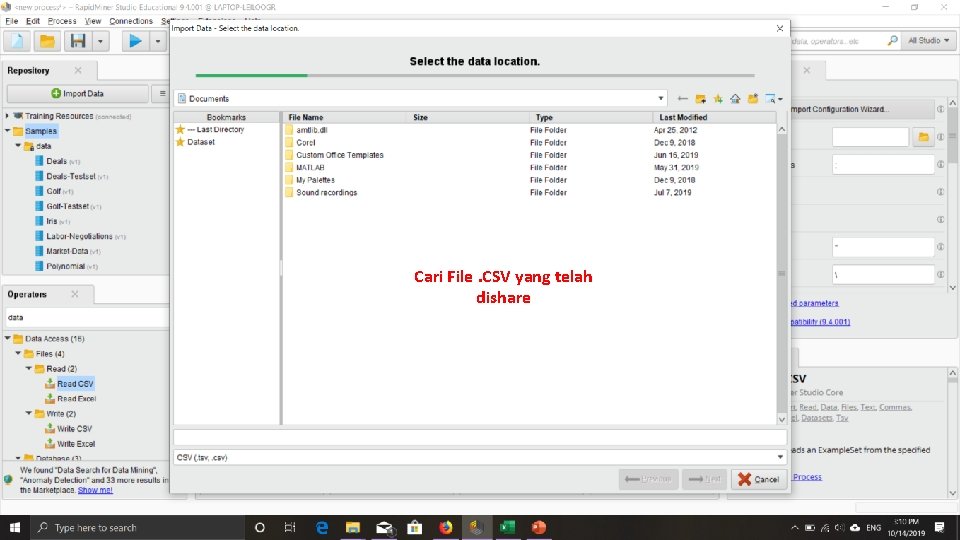Screen dimensions: 960x540
Task: Open the All Studio search scope dropdown
Action: (929, 40)
